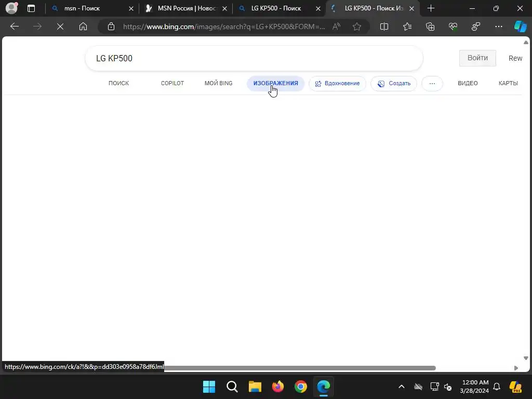Viewport: 532px width, 399px height.
Task: Close the active image search tab
Action: click(411, 8)
